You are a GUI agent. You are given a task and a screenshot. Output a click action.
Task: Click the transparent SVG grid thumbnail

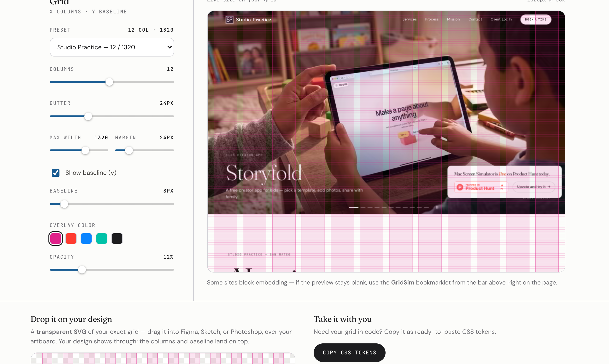click(x=163, y=358)
